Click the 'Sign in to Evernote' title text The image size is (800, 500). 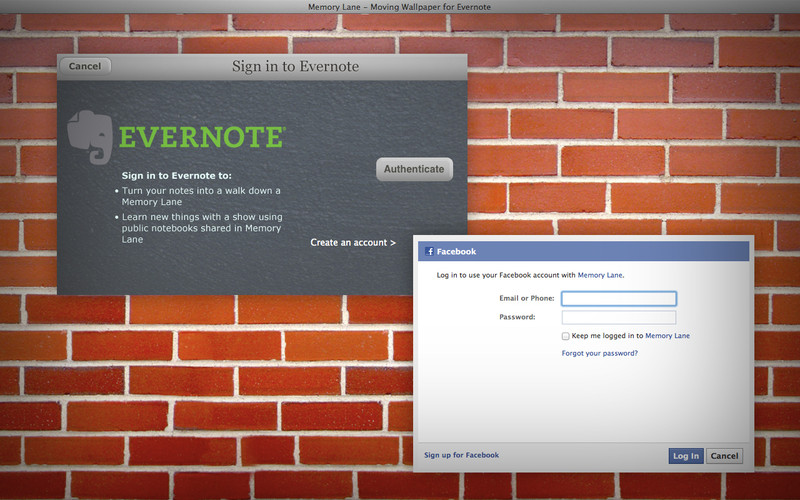pyautogui.click(x=295, y=66)
